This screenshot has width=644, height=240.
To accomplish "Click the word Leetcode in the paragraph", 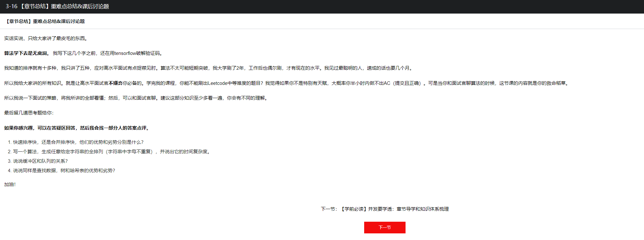I will 218,83.
